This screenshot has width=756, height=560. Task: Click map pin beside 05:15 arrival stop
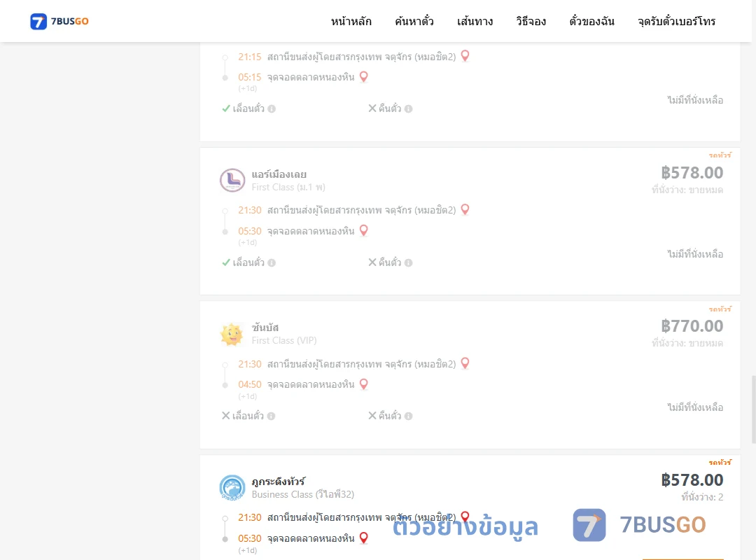coord(364,77)
